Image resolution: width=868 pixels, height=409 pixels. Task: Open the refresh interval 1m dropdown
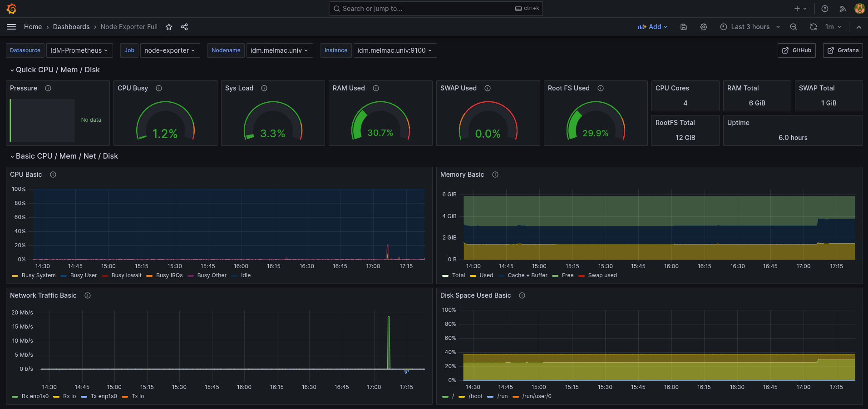point(833,27)
